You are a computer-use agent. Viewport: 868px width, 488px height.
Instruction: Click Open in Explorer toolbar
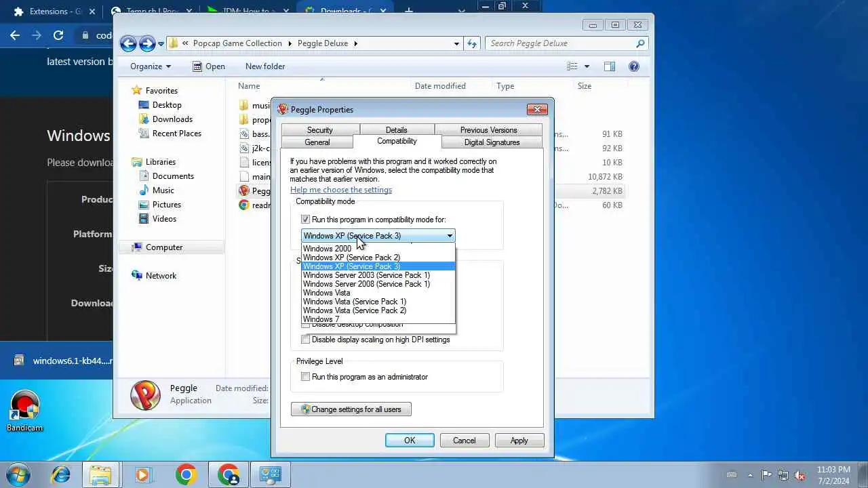point(209,66)
